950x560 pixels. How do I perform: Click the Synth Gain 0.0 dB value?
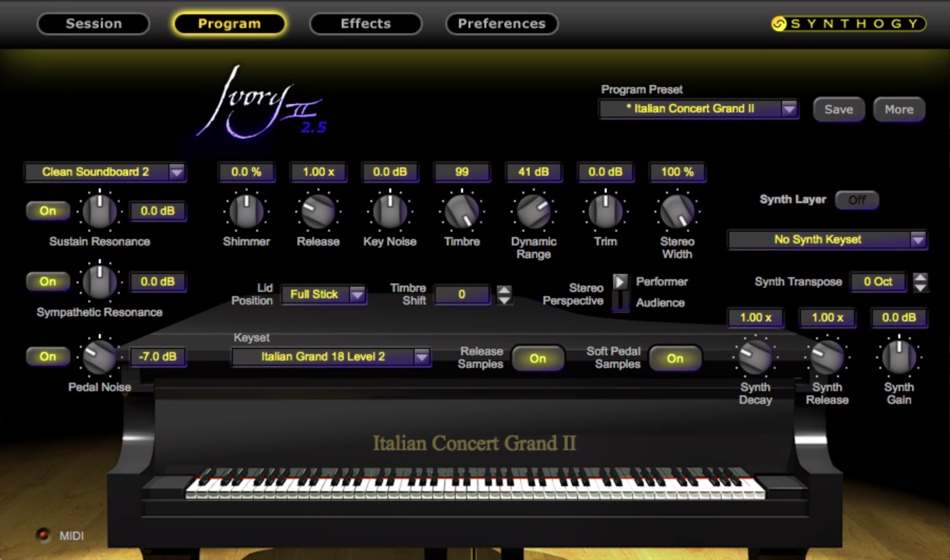899,318
